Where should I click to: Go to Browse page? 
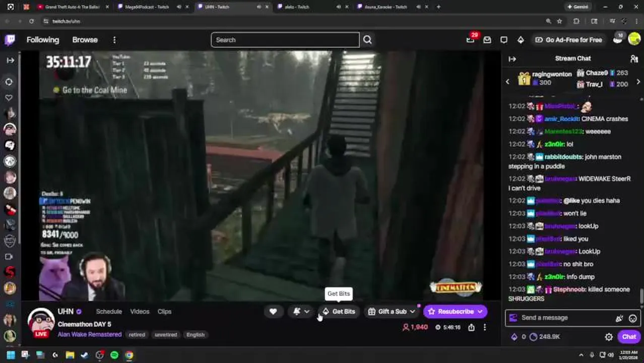pyautogui.click(x=85, y=40)
